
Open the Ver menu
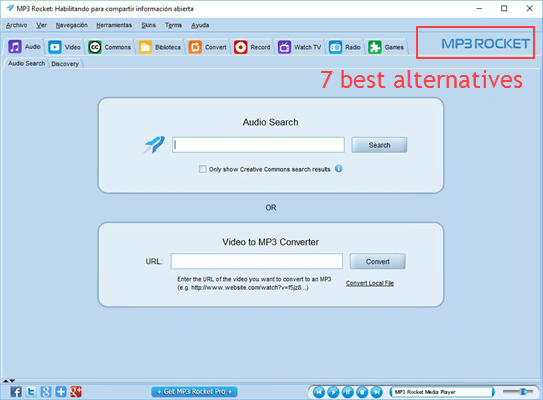tap(42, 25)
